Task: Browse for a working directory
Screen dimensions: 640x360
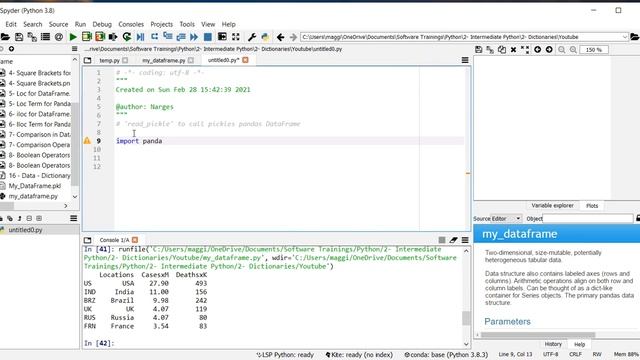Action: tap(635, 37)
